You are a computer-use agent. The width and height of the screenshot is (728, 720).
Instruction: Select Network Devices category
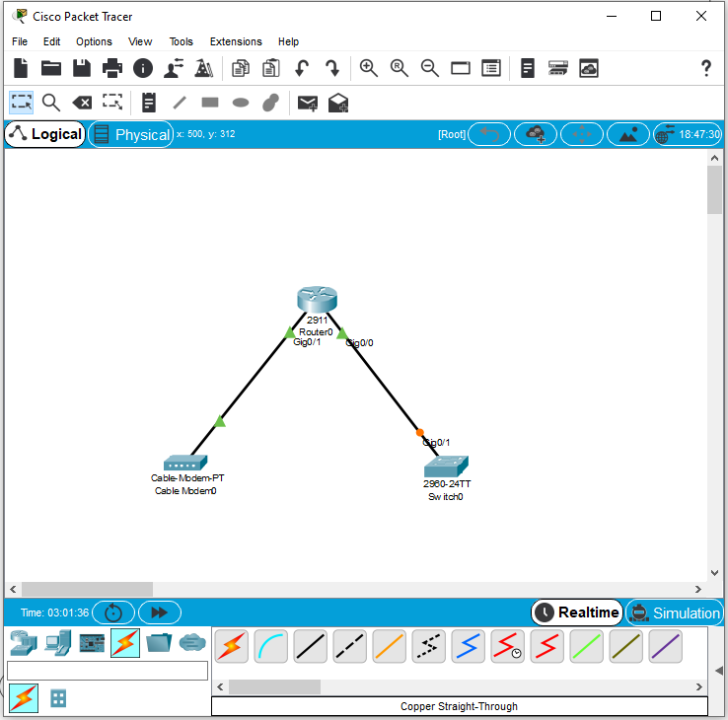point(24,642)
